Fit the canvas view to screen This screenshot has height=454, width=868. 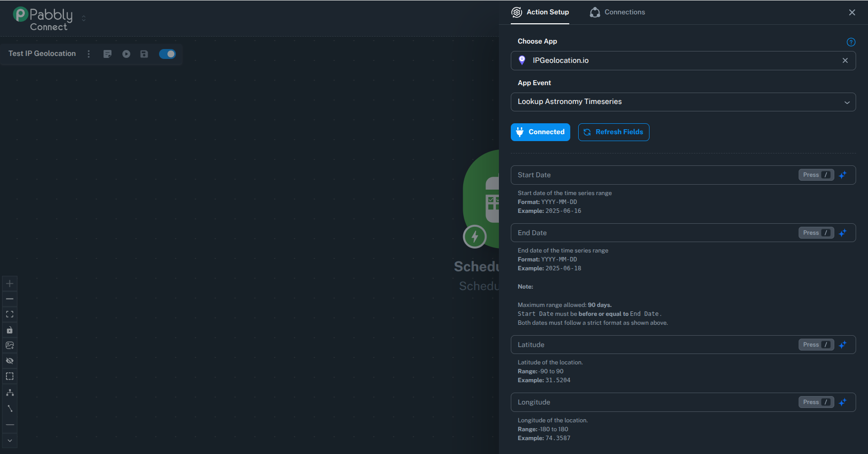click(10, 314)
